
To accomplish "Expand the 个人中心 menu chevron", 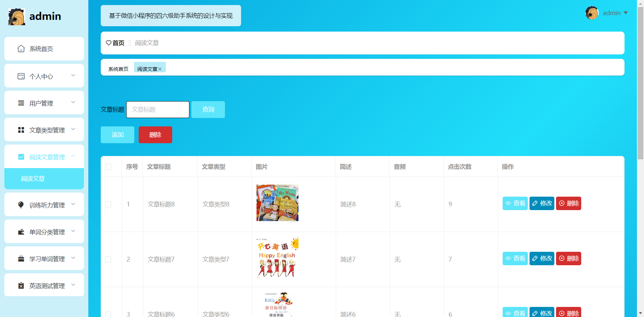I will tap(73, 75).
